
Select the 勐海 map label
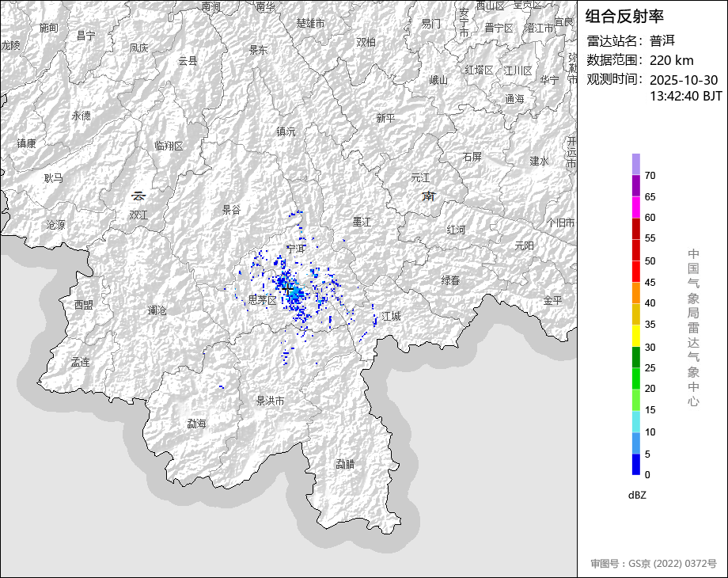click(x=196, y=424)
